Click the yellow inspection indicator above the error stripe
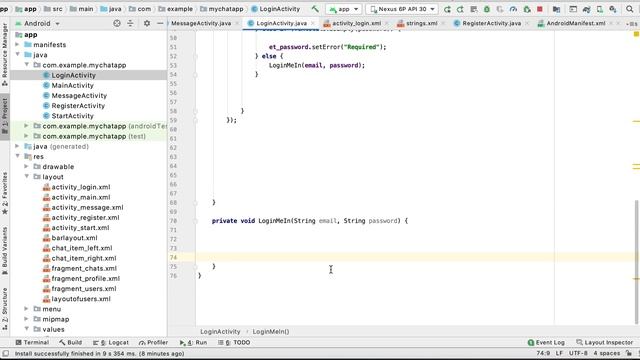The image size is (640, 360). tap(636, 34)
